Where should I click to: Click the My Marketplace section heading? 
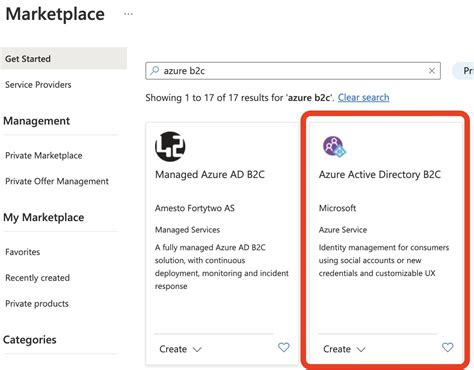coord(44,217)
